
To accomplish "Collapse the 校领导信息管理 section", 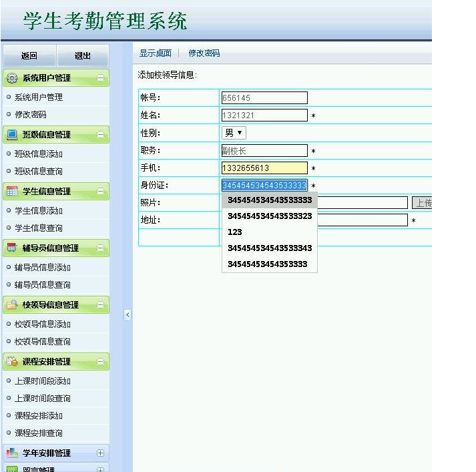I will [x=101, y=304].
